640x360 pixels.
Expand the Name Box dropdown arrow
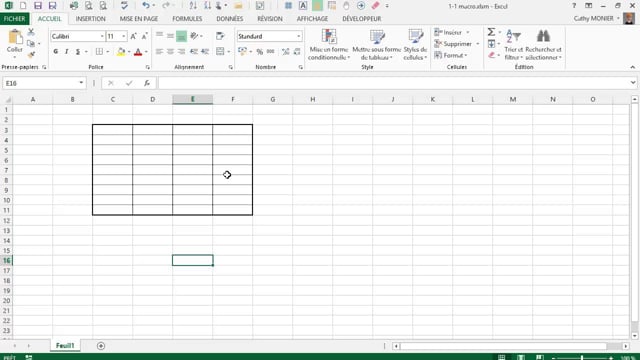(81, 83)
